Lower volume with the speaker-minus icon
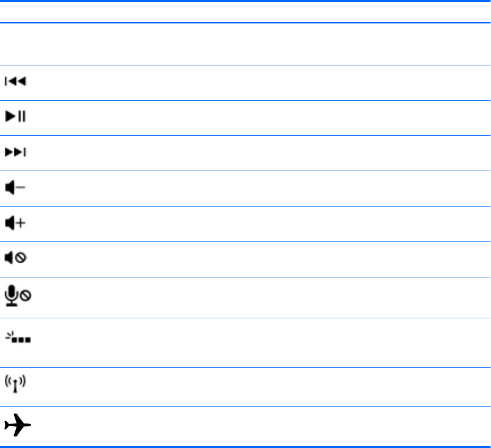Viewport: 491px width, 448px height. (x=15, y=188)
